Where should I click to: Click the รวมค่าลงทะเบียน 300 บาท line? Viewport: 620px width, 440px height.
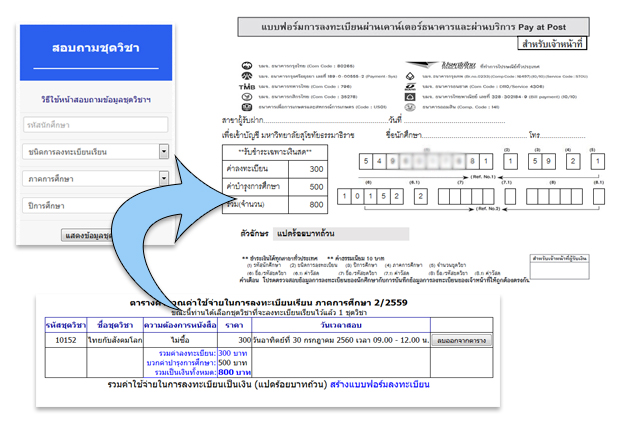(203, 353)
